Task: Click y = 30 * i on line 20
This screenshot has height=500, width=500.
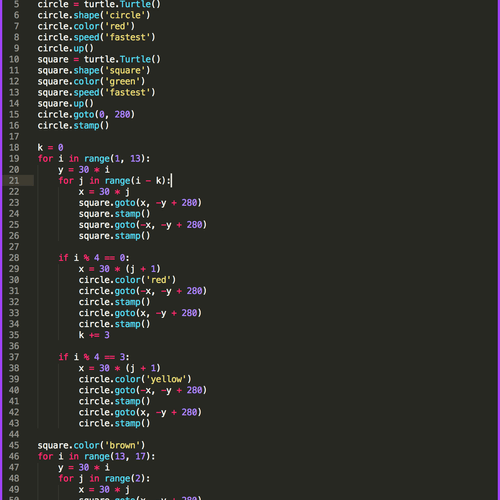Action: [x=84, y=170]
